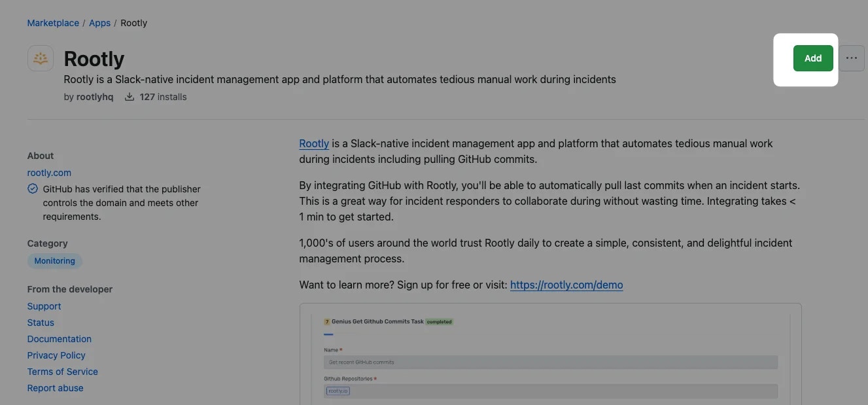This screenshot has width=868, height=405.
Task: Open the Apps breadcrumb link
Action: pos(100,23)
